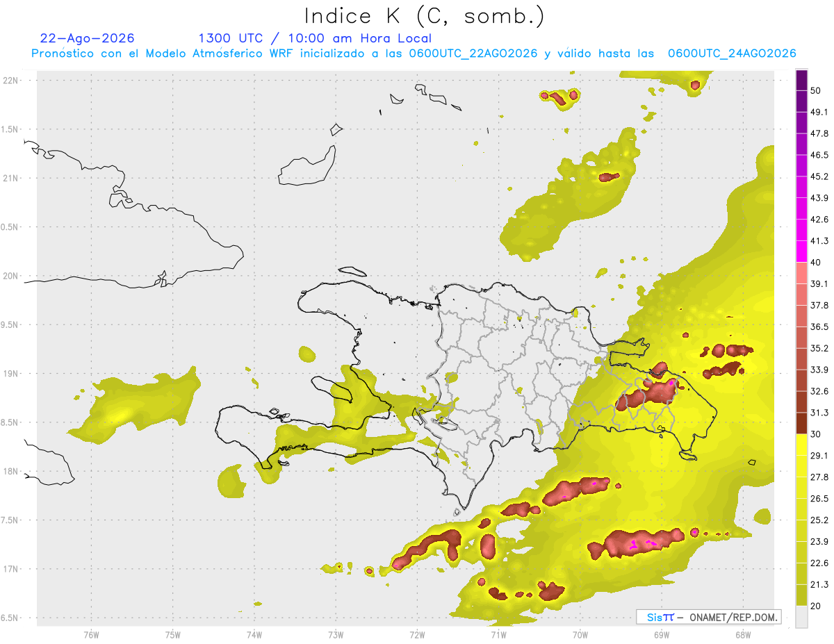Click the '74W' longitude axis label

[x=254, y=635]
